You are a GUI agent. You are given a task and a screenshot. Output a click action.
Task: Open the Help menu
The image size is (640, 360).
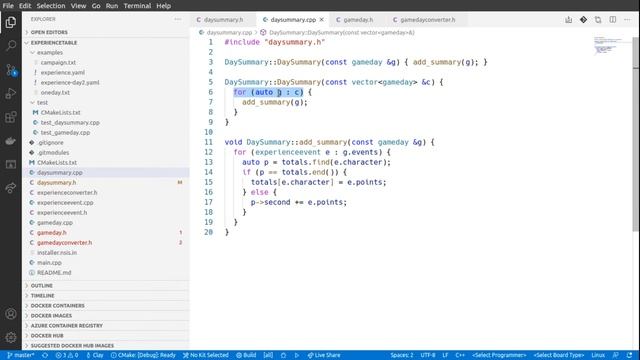163,6
